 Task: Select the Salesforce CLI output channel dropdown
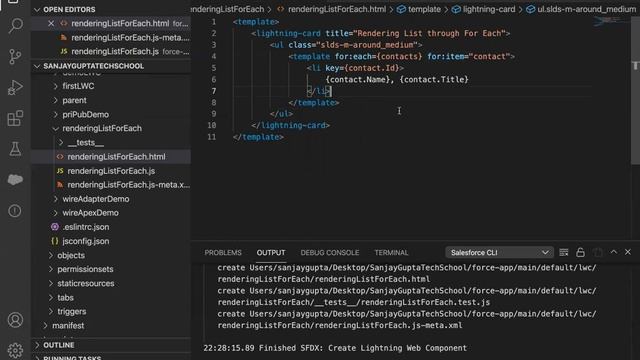(x=499, y=253)
